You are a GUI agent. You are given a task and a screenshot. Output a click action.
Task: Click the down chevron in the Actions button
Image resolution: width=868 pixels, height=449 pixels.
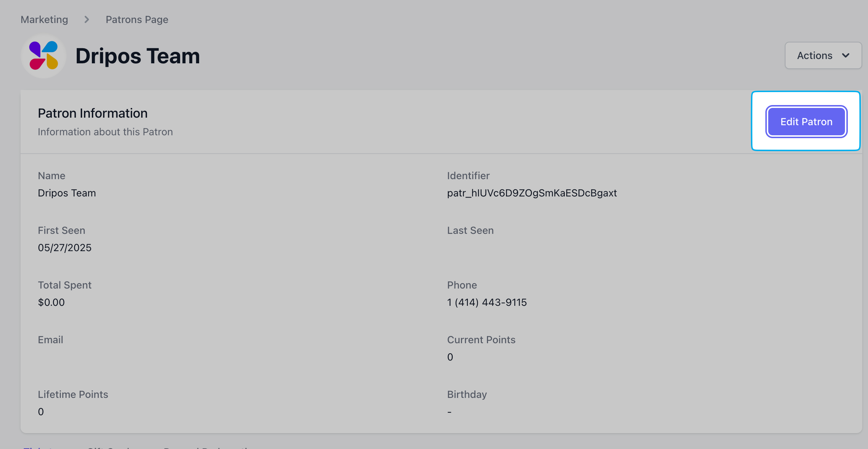[x=846, y=55]
